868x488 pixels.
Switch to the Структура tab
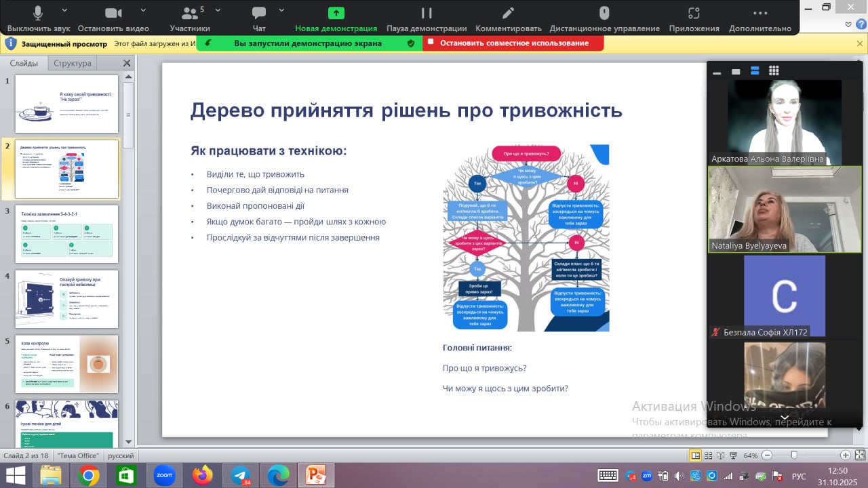pyautogui.click(x=73, y=63)
